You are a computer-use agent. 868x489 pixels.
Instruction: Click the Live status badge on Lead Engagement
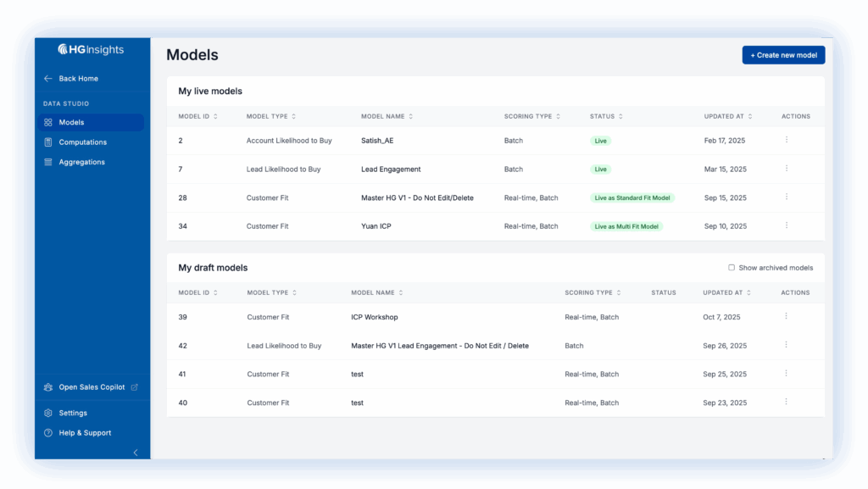point(600,169)
